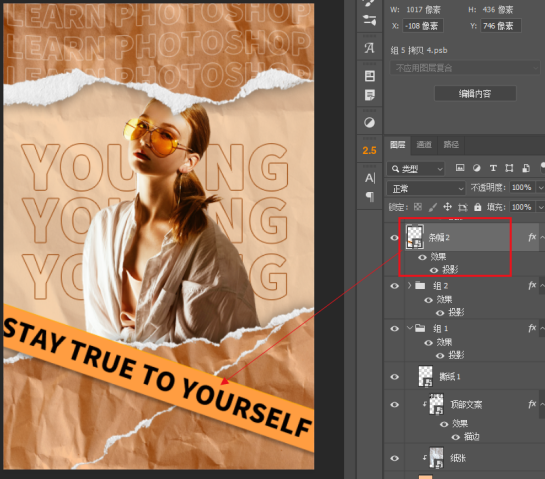Click the folder icon of 组 2
The image size is (545, 479).
click(420, 285)
